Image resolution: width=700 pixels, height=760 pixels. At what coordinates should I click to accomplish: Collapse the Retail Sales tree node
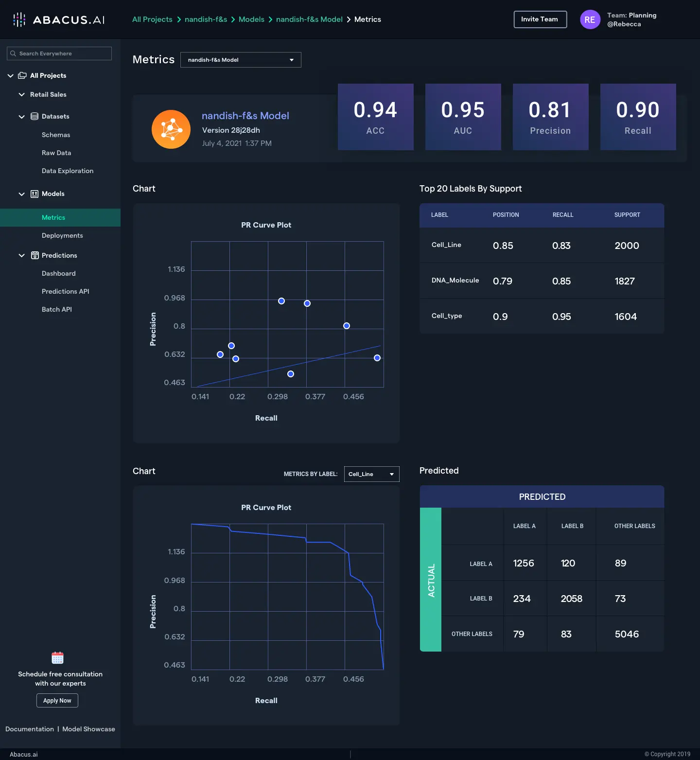coord(21,94)
